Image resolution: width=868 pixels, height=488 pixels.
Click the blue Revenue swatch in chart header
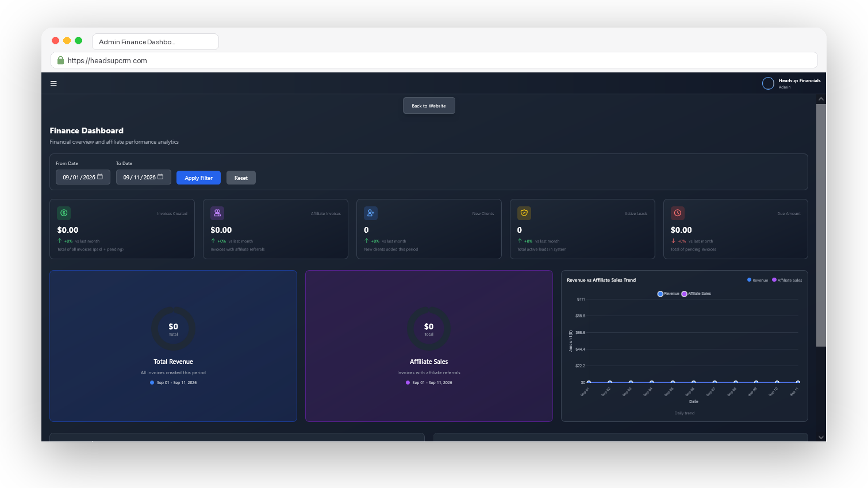tap(749, 280)
